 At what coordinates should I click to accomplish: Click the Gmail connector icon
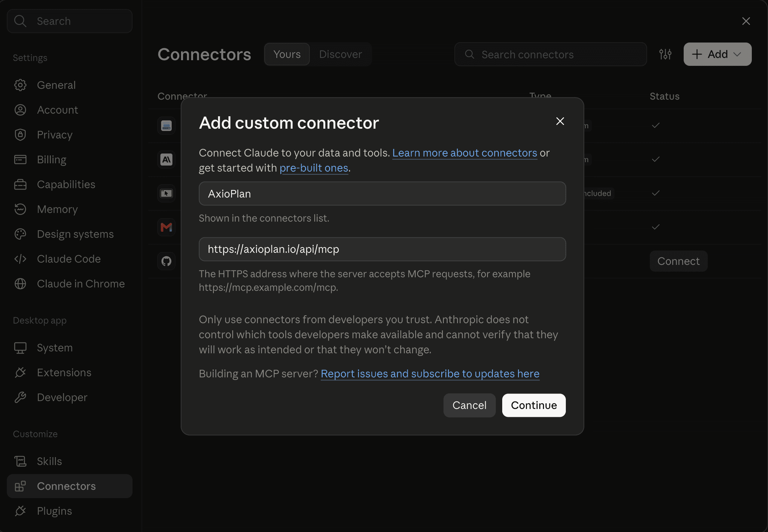(x=166, y=227)
